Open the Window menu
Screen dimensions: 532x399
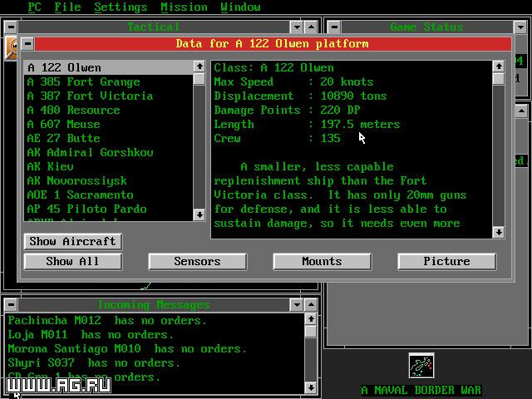[x=240, y=7]
